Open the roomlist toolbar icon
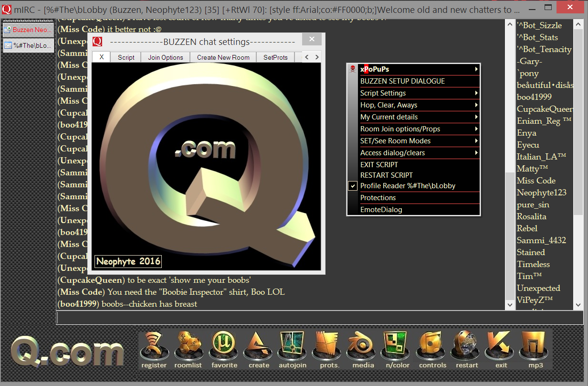 (188, 350)
